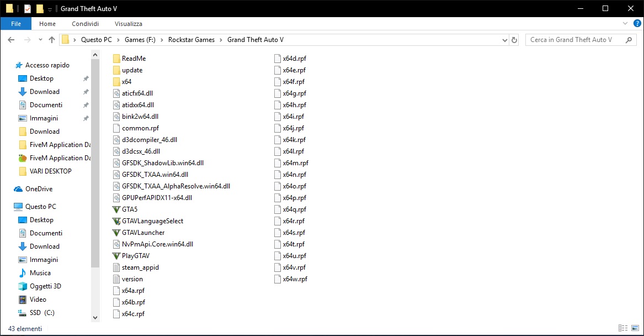Click the green FiveM Application Data icon

23,158
